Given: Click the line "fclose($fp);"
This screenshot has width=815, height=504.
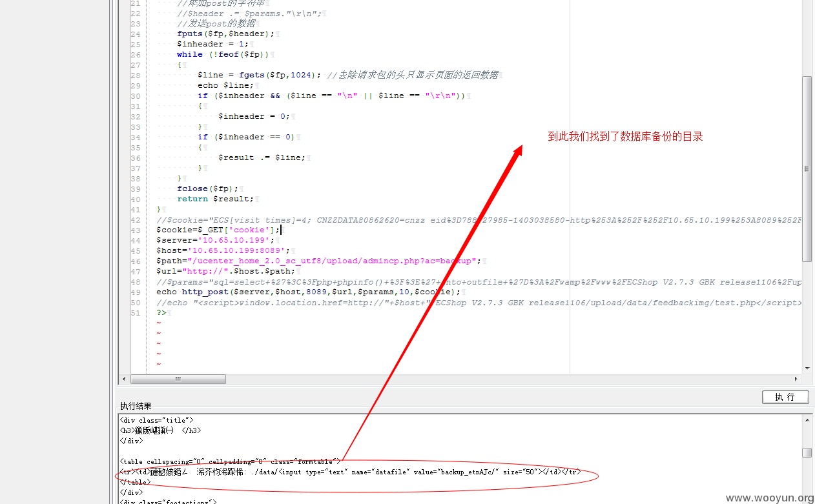Looking at the screenshot, I should coord(208,188).
